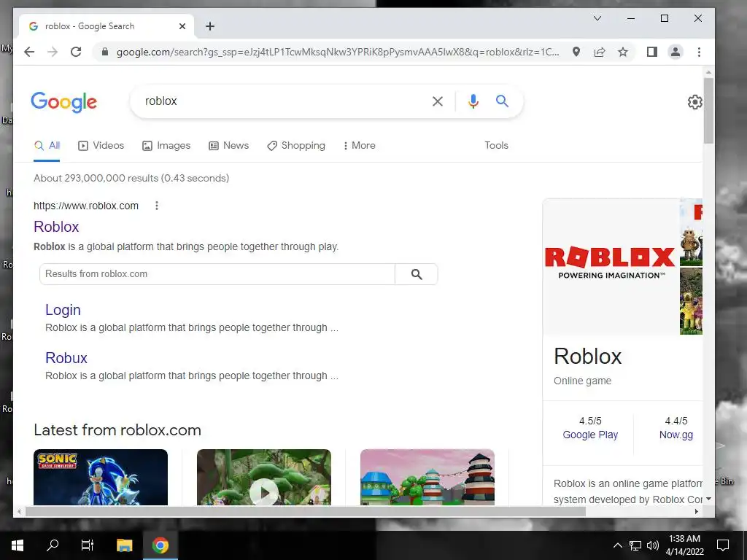Go back with the browser back arrow
Viewport: 747px width, 560px height.
click(29, 52)
